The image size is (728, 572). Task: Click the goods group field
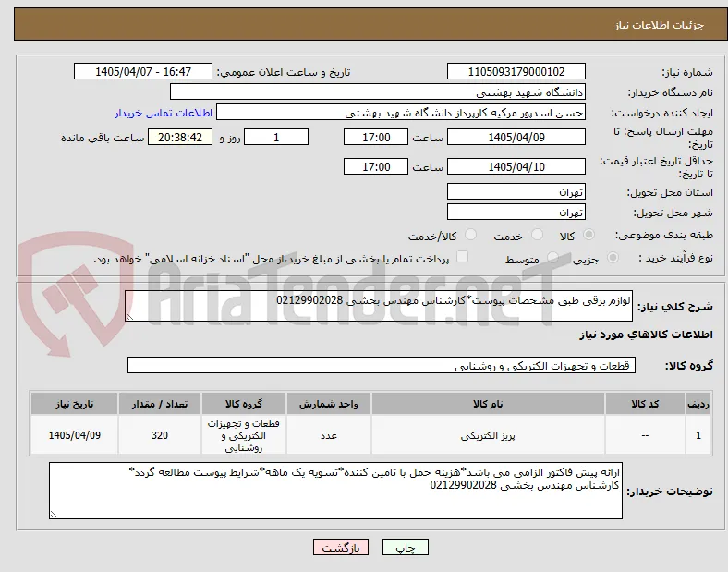tap(382, 365)
